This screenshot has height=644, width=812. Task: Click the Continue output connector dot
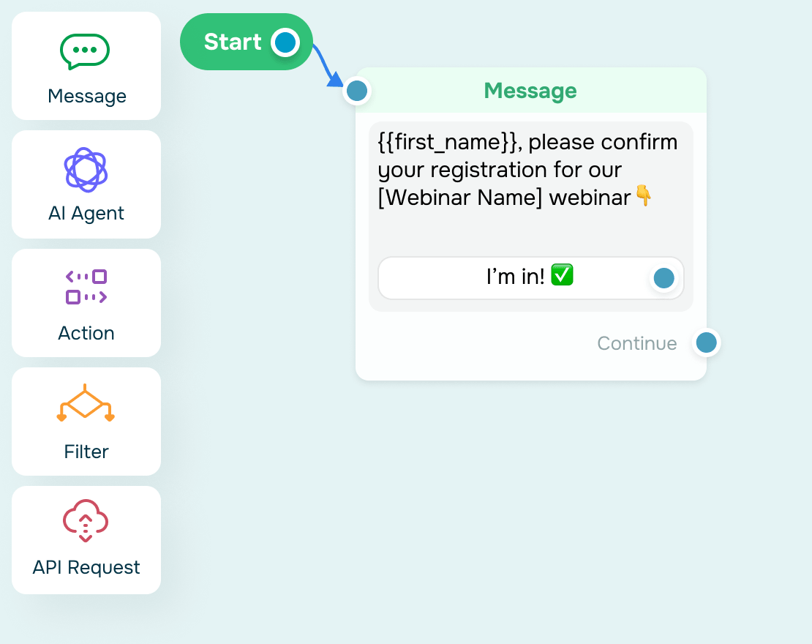707,342
